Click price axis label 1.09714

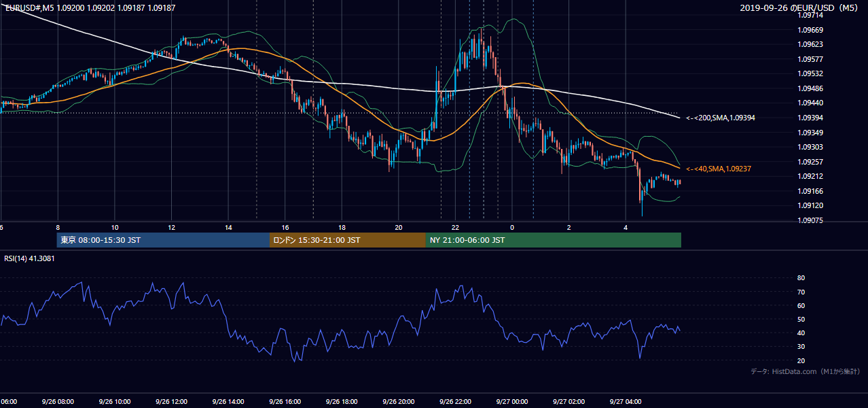click(x=810, y=15)
